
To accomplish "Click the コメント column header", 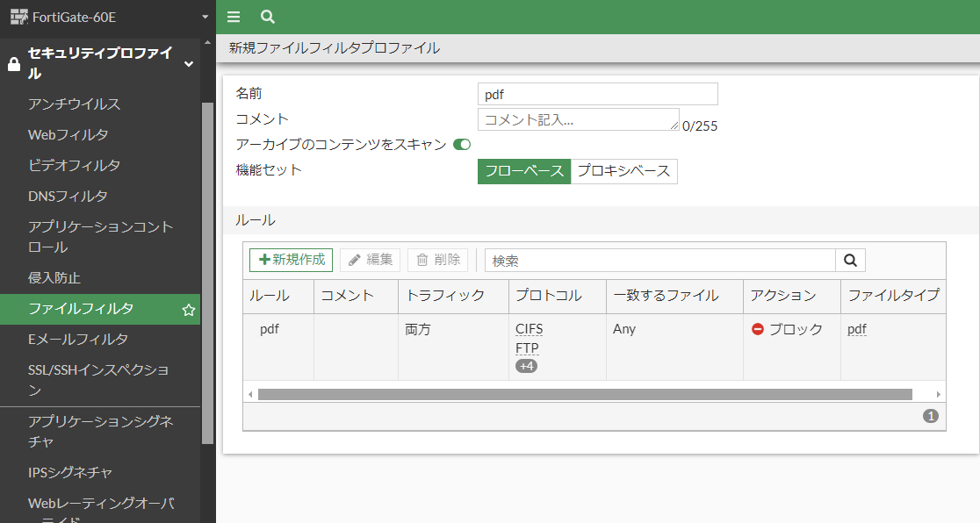I will click(356, 297).
